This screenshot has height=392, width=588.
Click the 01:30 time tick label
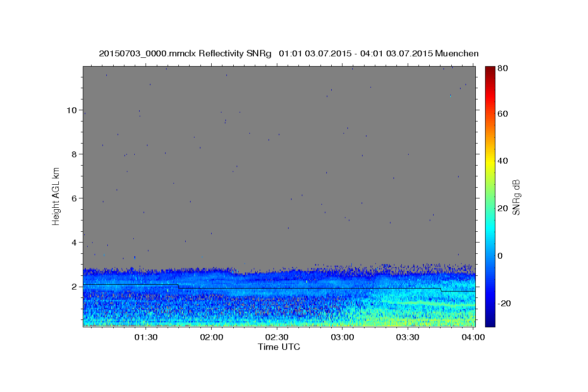[146, 338]
